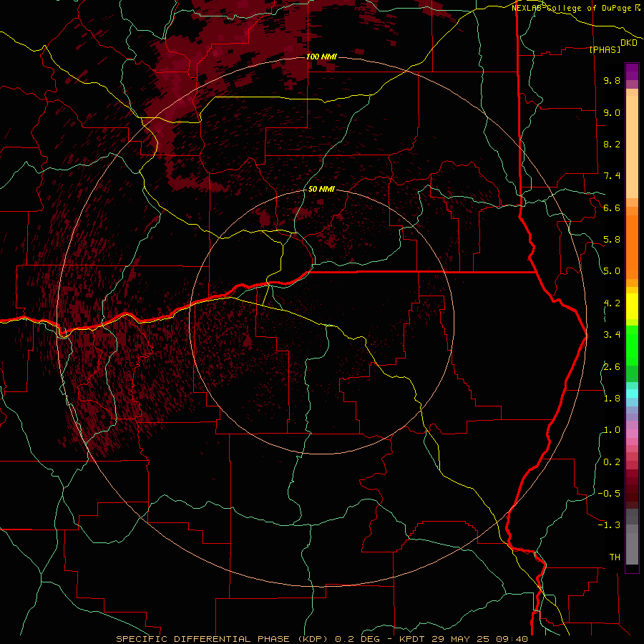Click the 29 MAY 25 date in the caption

(x=460, y=639)
